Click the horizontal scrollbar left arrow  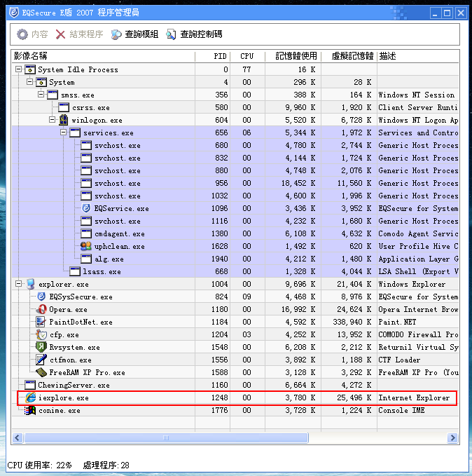18,437
